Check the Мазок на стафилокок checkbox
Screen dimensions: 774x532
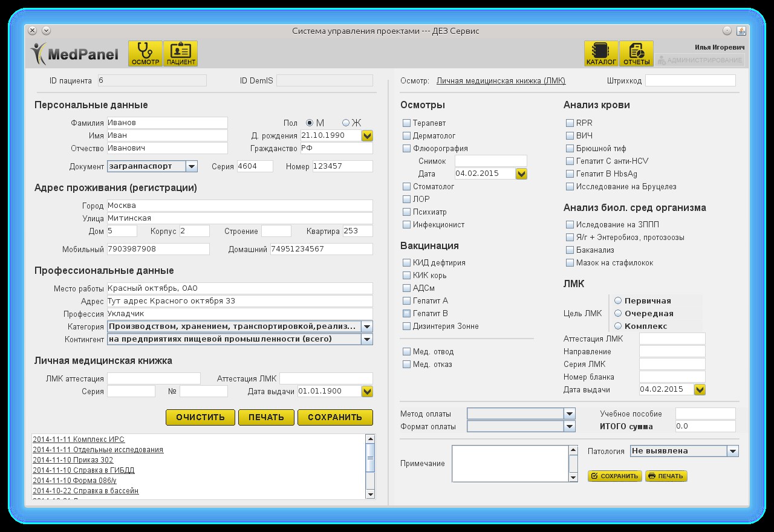pyautogui.click(x=570, y=263)
